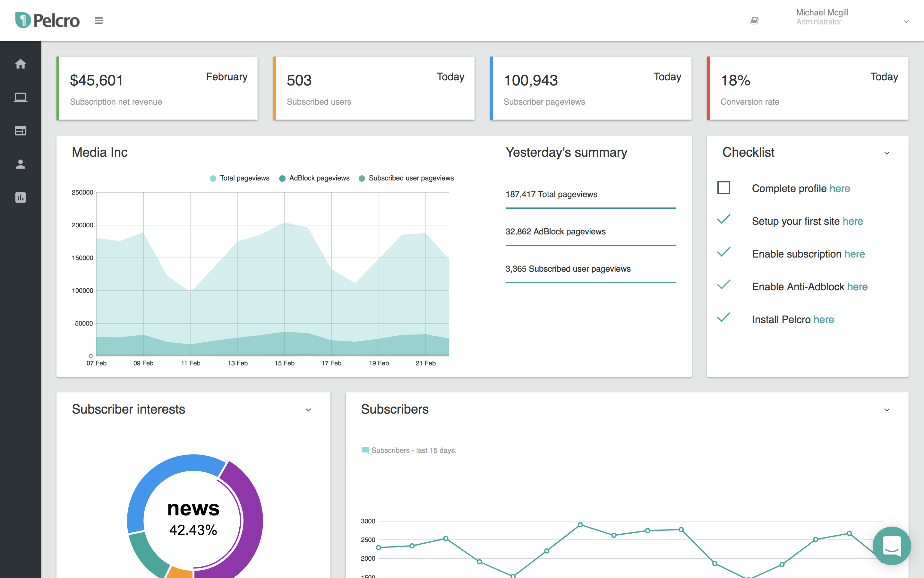The width and height of the screenshot is (924, 578).
Task: Open the web layout sidebar icon
Action: coord(21,131)
